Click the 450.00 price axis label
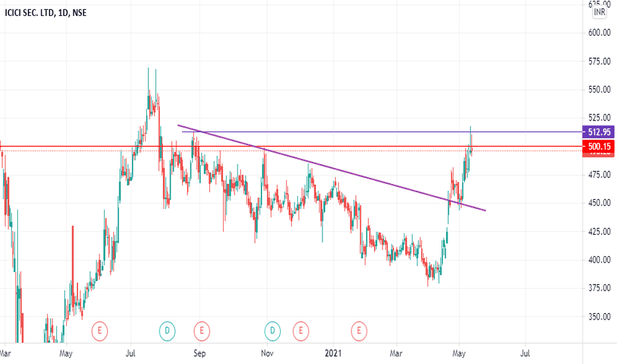 click(x=599, y=203)
